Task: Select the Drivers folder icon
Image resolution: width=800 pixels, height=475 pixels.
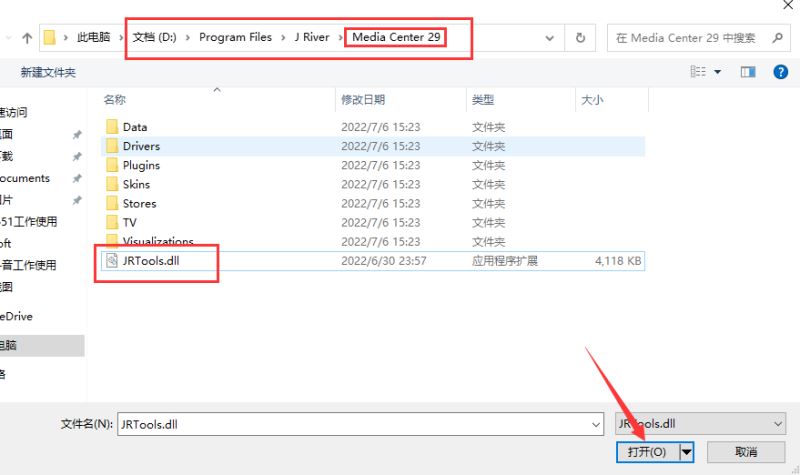Action: [112, 146]
